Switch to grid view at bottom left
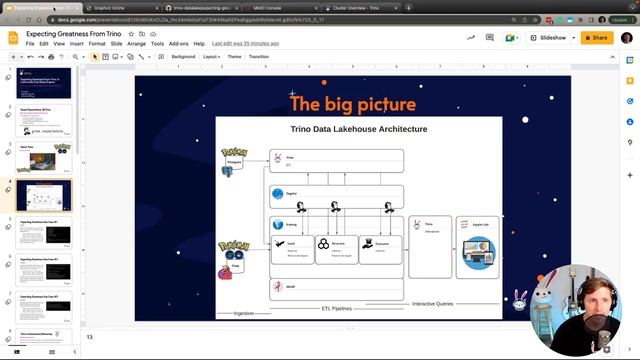This screenshot has width=640, height=360. 52,352
